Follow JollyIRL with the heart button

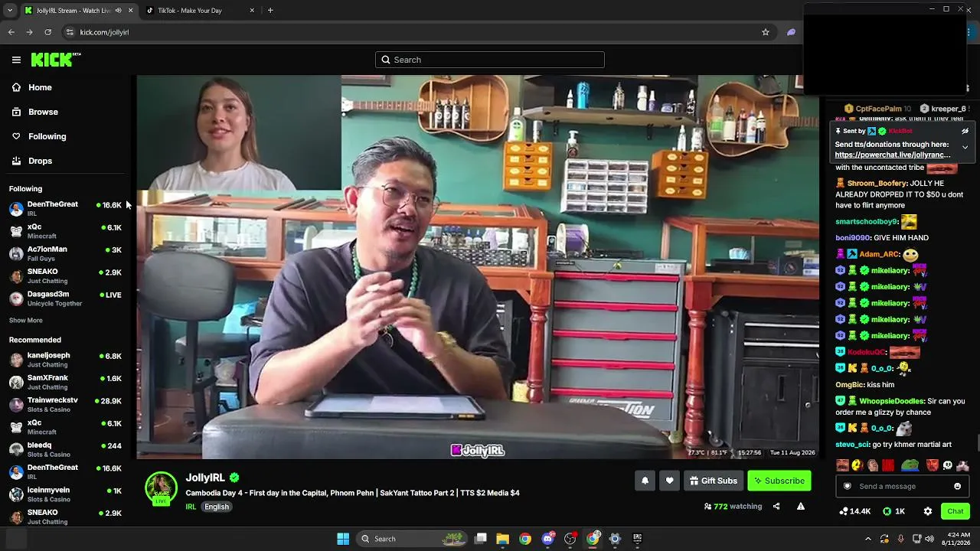tap(669, 481)
